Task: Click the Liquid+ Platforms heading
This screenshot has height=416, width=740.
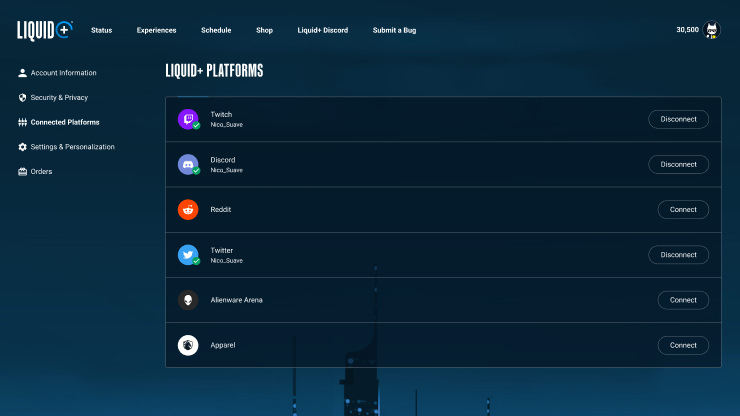Action: [214, 71]
